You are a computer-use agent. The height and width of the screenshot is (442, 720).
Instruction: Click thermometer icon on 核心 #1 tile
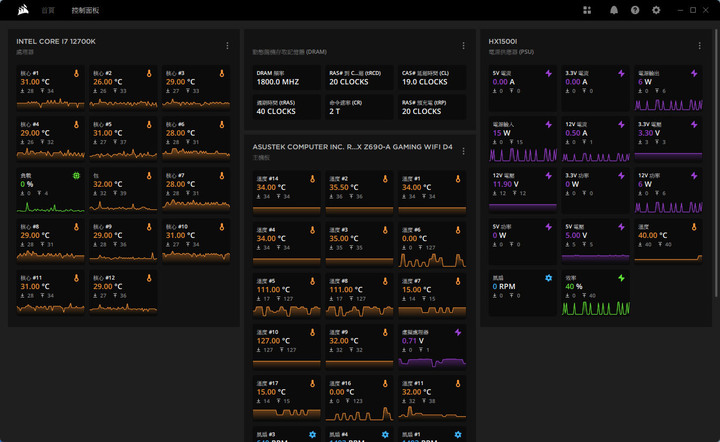pos(76,73)
